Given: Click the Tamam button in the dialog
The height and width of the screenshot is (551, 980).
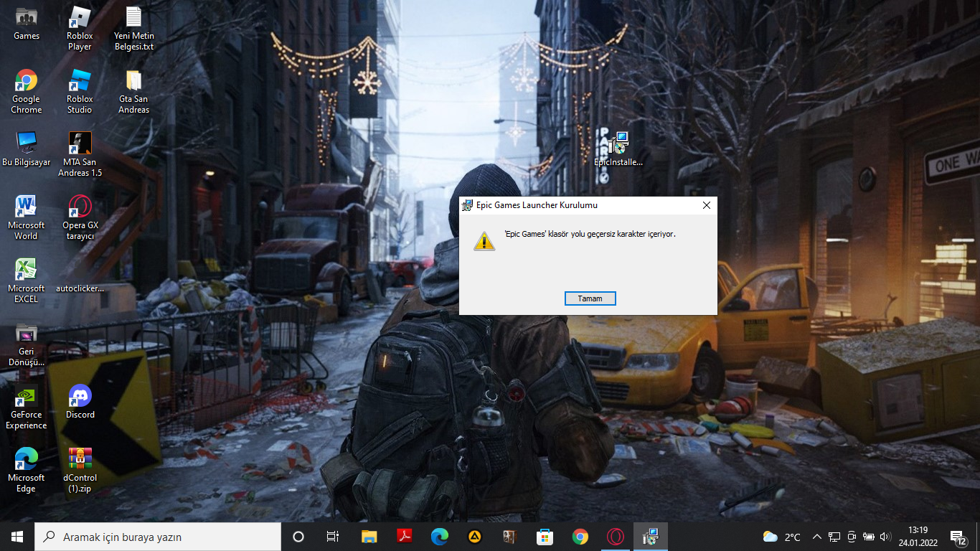Looking at the screenshot, I should point(590,298).
